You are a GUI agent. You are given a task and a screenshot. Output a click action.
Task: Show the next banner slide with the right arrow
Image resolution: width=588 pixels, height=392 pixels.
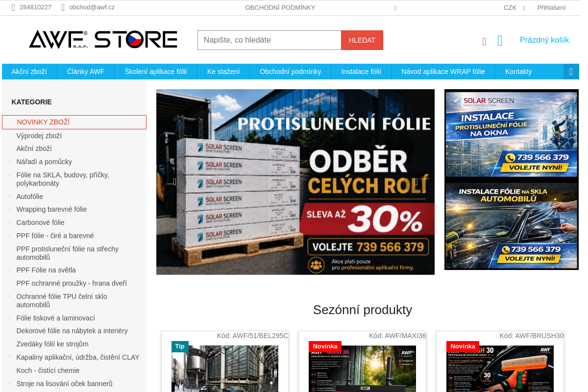click(416, 182)
